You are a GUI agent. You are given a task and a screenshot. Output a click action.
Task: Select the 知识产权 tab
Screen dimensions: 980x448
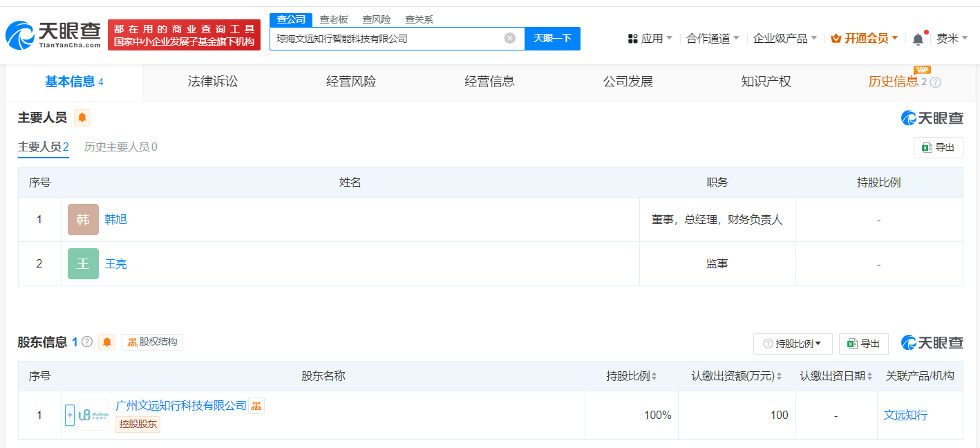[766, 82]
